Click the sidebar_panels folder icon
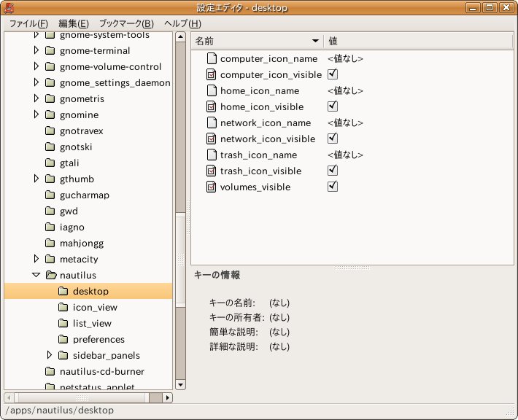 [63, 355]
